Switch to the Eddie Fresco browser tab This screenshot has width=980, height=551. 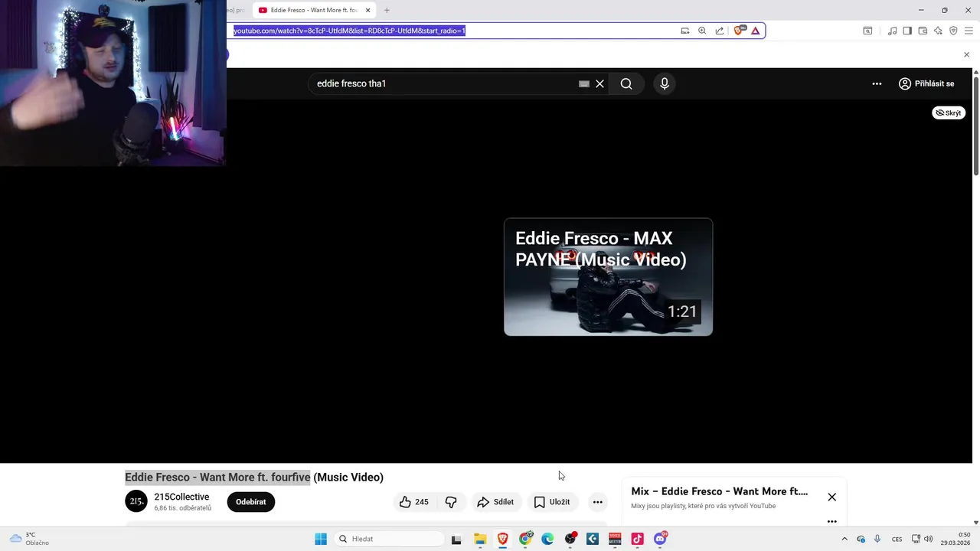tap(314, 10)
